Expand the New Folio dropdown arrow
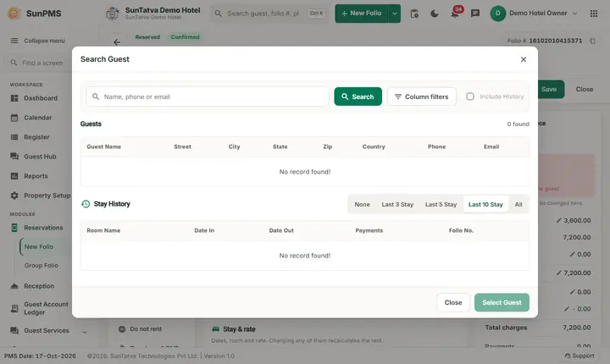This screenshot has height=364, width=610. point(395,14)
